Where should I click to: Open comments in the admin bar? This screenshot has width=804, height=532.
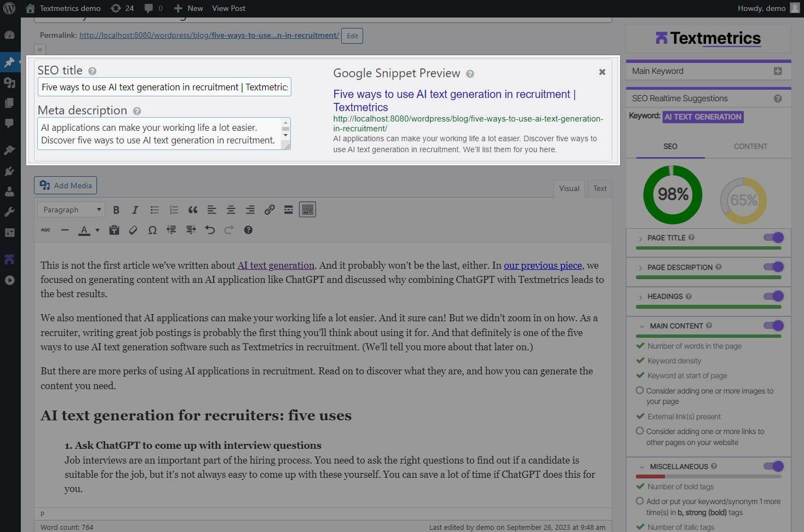click(153, 8)
